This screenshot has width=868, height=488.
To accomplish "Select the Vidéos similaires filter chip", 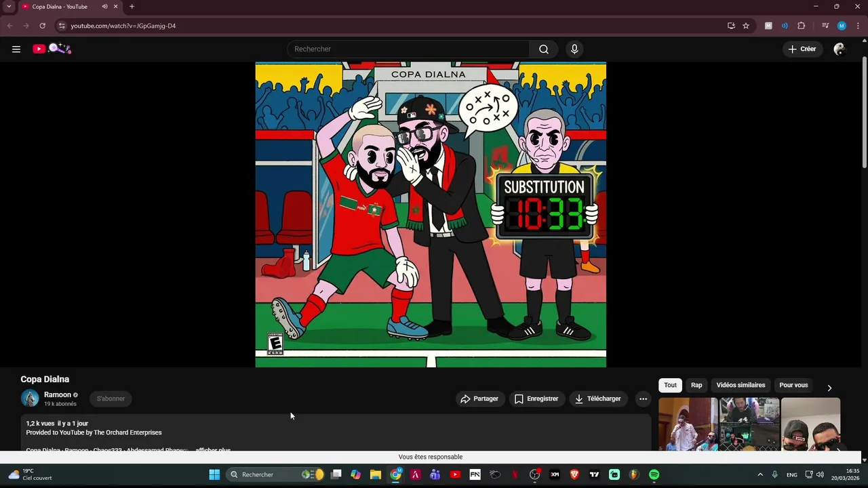I will tap(741, 385).
